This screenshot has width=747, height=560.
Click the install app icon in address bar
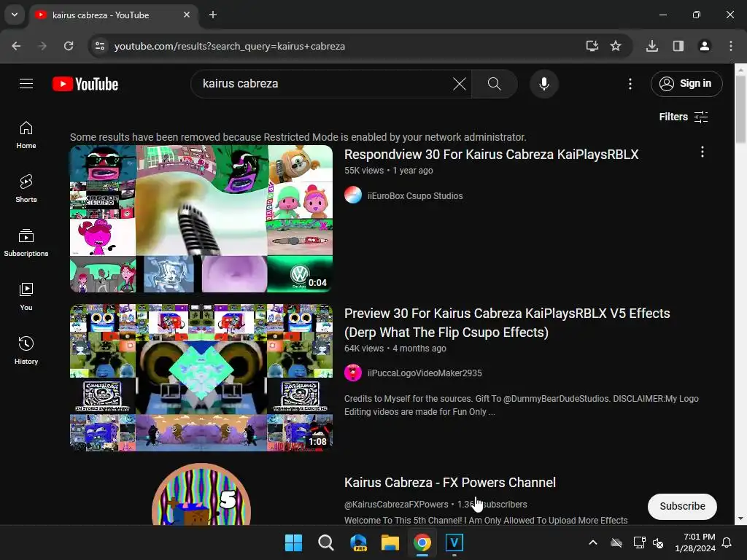592,46
